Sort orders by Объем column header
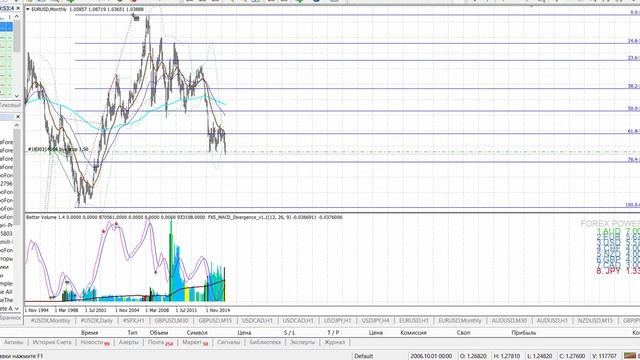This screenshot has width=640, height=360. pos(159,333)
